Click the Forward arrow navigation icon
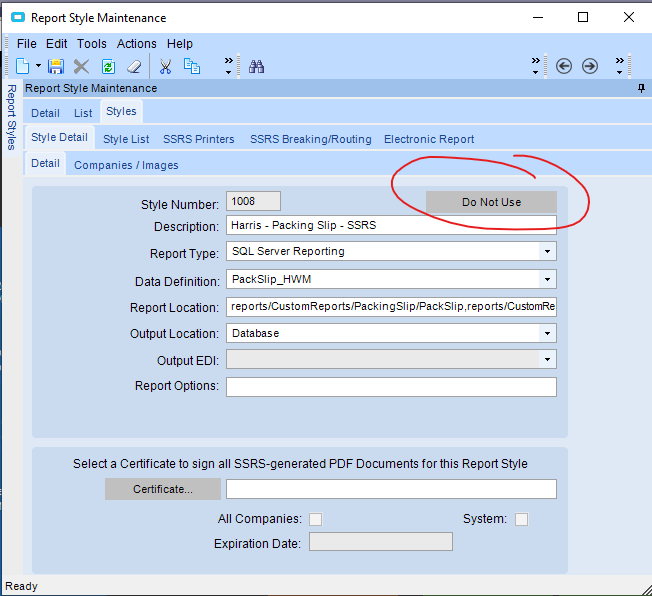This screenshot has height=596, width=652. [x=590, y=66]
